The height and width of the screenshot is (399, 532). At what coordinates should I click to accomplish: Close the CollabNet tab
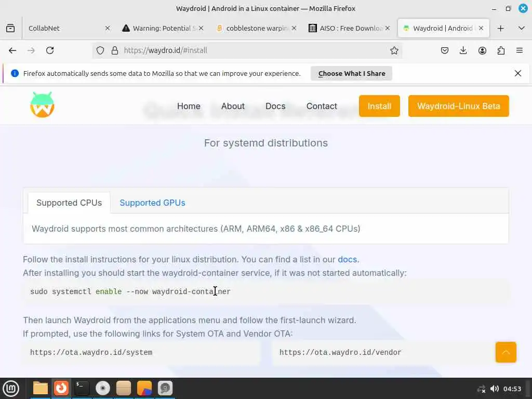click(108, 28)
